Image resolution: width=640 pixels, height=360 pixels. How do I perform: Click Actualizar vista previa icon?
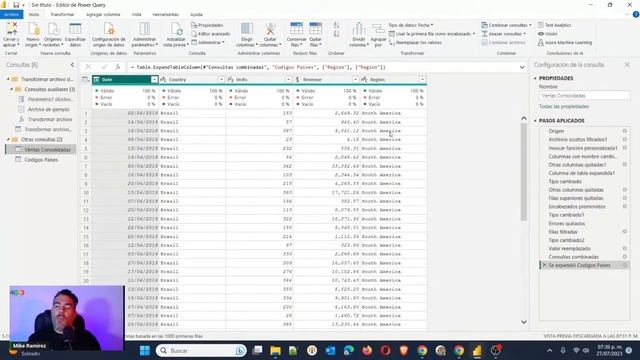pyautogui.click(x=176, y=29)
